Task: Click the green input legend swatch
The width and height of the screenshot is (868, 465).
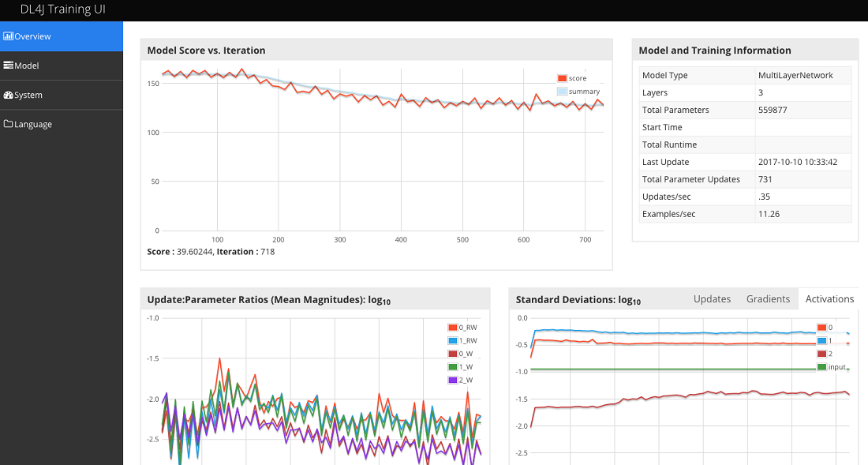Action: click(x=821, y=367)
